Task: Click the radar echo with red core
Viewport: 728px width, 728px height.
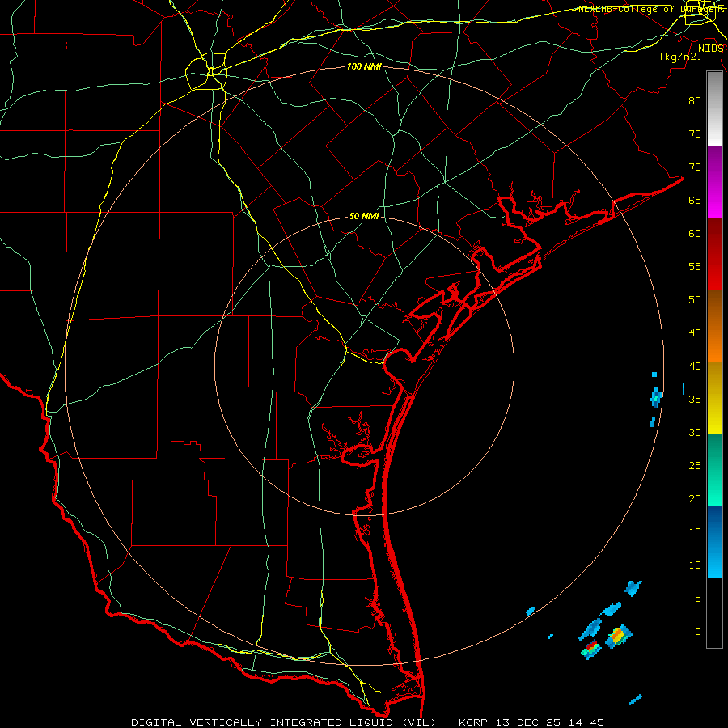Action: [591, 649]
